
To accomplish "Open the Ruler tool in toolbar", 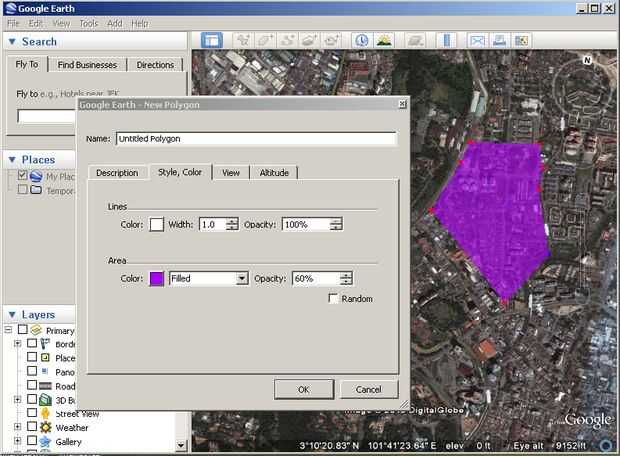I will pos(447,40).
